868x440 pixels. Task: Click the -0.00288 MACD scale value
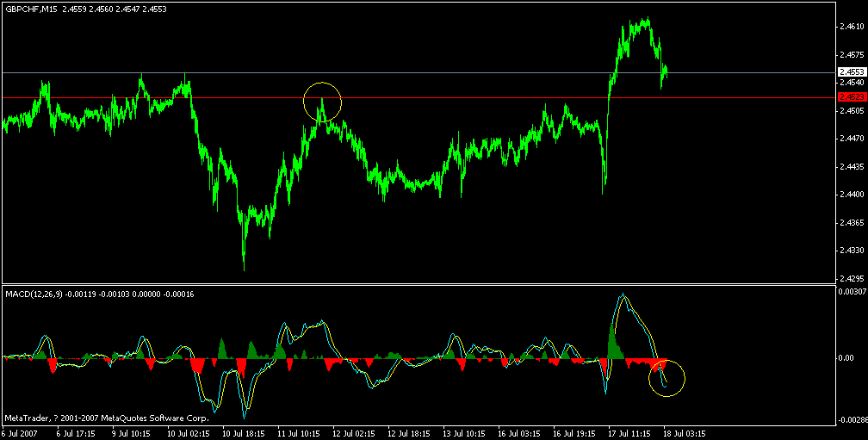(852, 420)
